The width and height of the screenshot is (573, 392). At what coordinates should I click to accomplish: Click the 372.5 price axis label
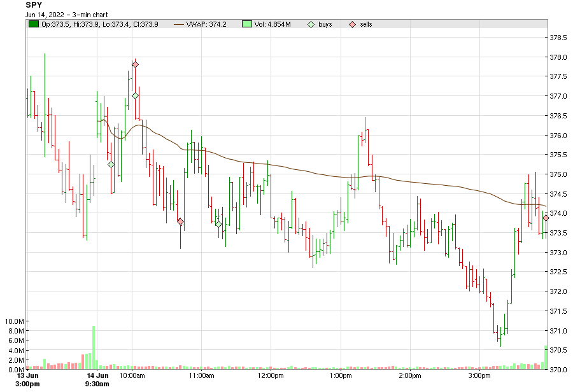coord(558,272)
